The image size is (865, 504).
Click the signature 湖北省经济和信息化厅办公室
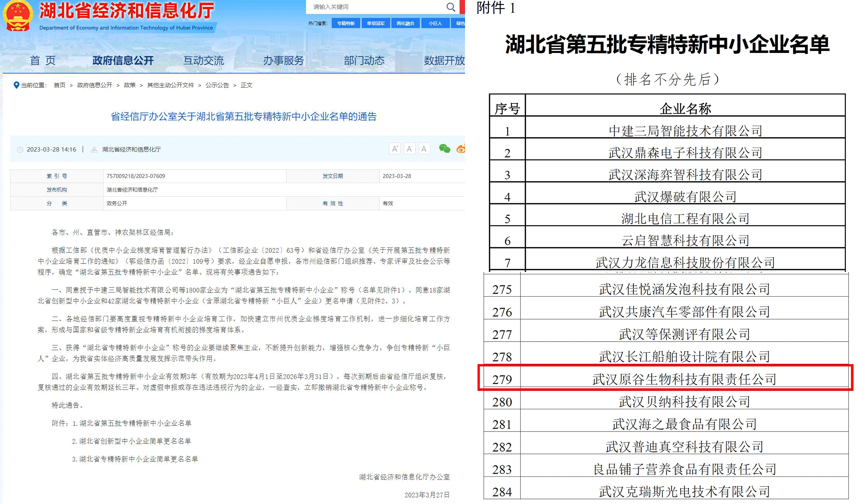[404, 477]
